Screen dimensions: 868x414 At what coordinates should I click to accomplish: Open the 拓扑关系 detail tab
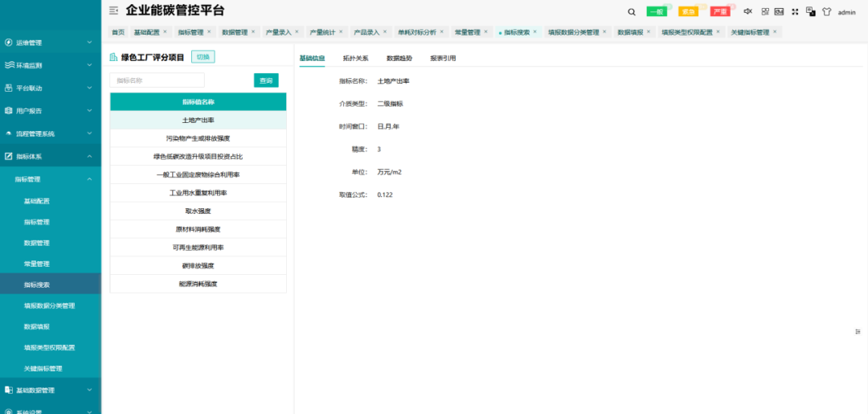[x=355, y=58]
